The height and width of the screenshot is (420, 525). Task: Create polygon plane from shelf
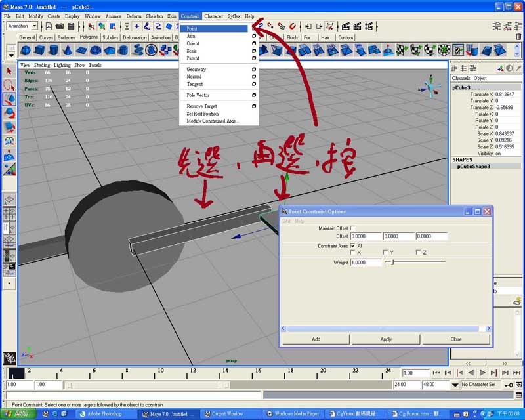pyautogui.click(x=81, y=51)
